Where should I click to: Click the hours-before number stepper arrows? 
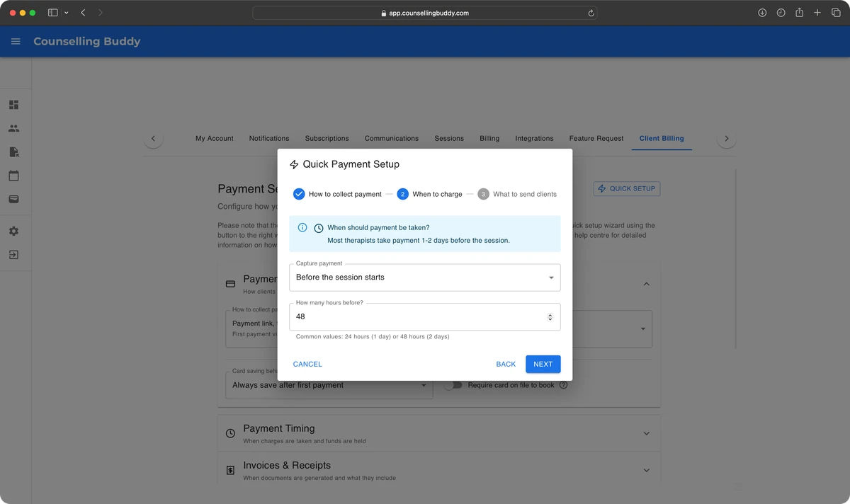coord(550,317)
